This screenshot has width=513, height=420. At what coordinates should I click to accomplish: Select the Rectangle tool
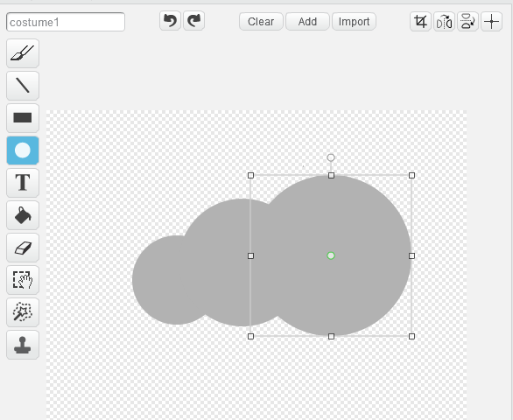23,118
